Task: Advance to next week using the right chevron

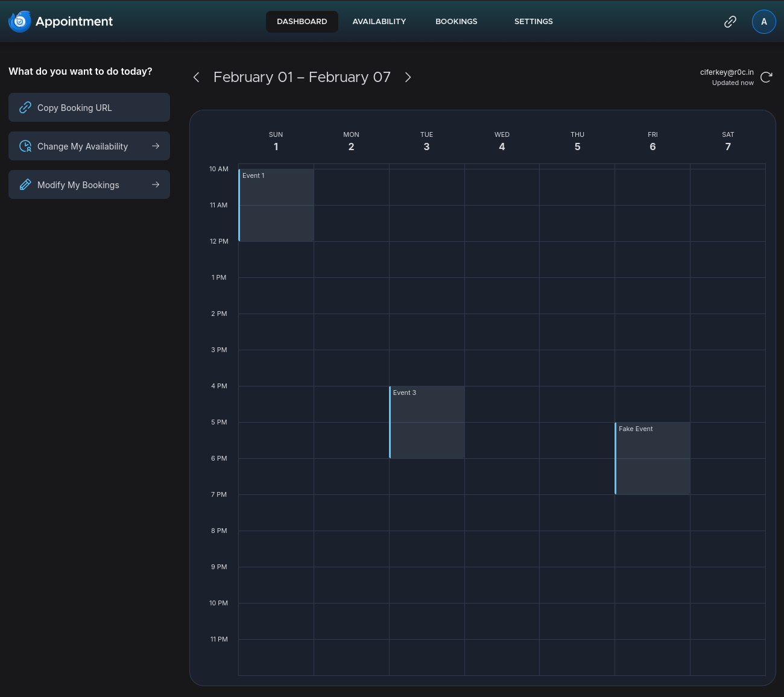Action: (408, 77)
